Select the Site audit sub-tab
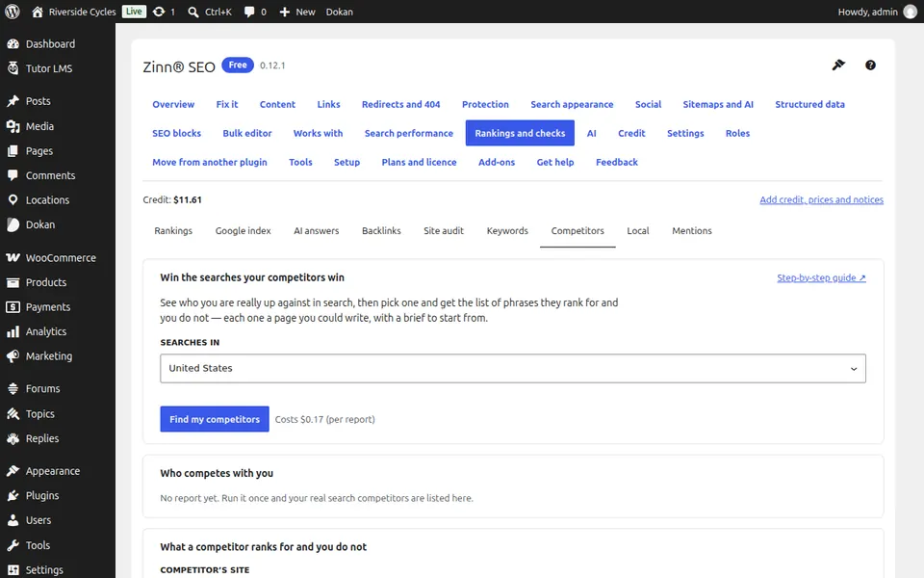The width and height of the screenshot is (924, 578). point(444,230)
